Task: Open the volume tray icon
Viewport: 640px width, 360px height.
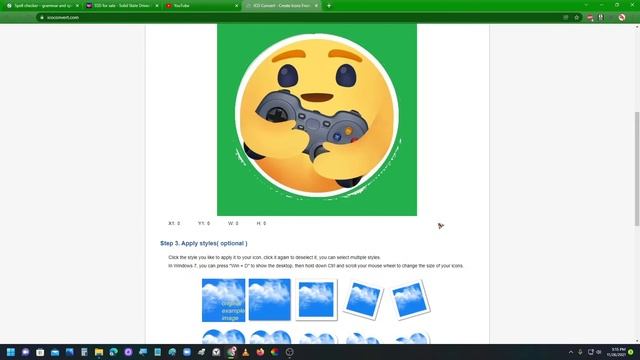Action: click(599, 352)
